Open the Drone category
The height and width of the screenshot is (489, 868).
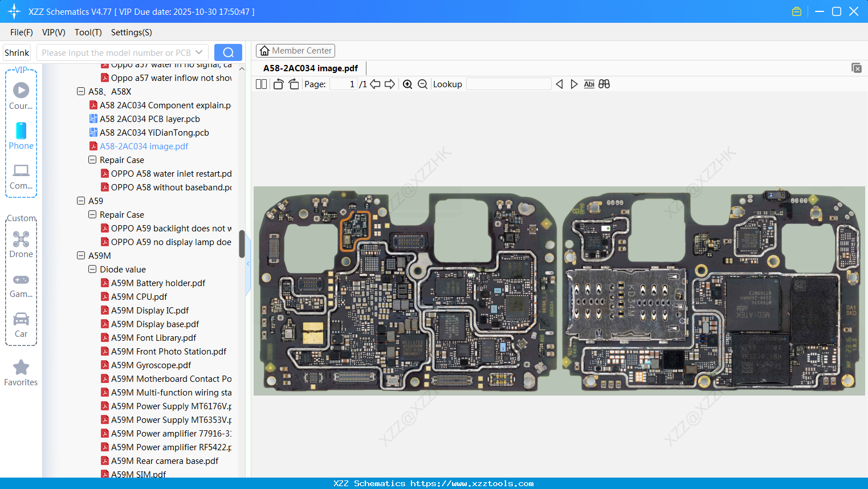[21, 244]
